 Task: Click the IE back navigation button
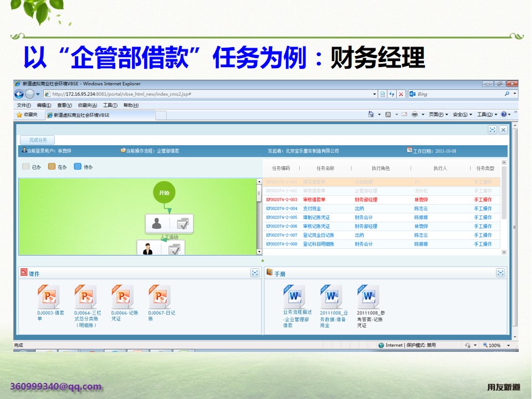point(19,94)
